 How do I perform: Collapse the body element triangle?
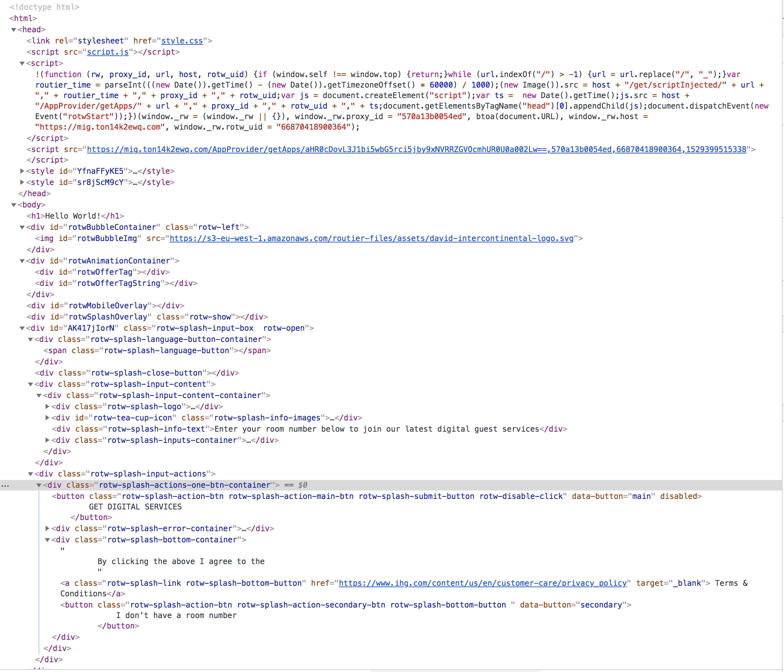(x=14, y=205)
